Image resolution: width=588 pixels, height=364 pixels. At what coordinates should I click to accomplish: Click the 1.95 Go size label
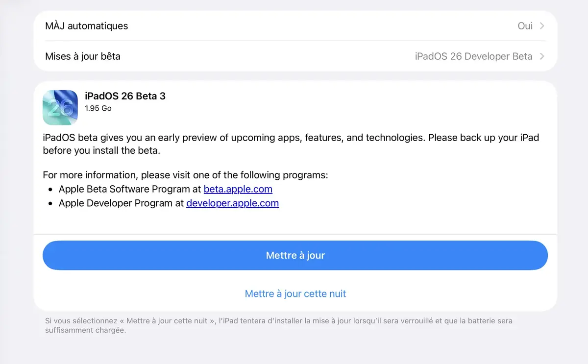tap(98, 108)
